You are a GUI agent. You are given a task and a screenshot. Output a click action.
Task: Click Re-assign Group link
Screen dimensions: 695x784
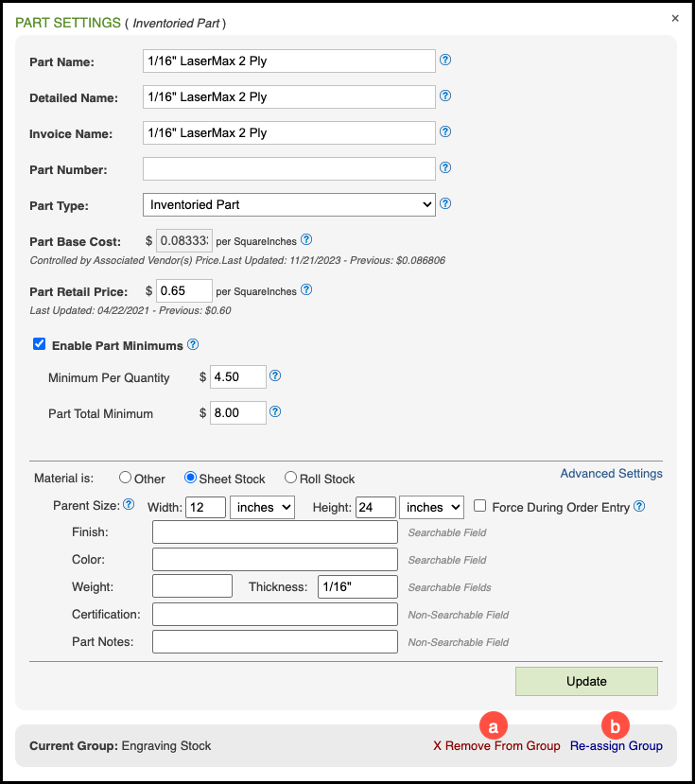(x=616, y=746)
